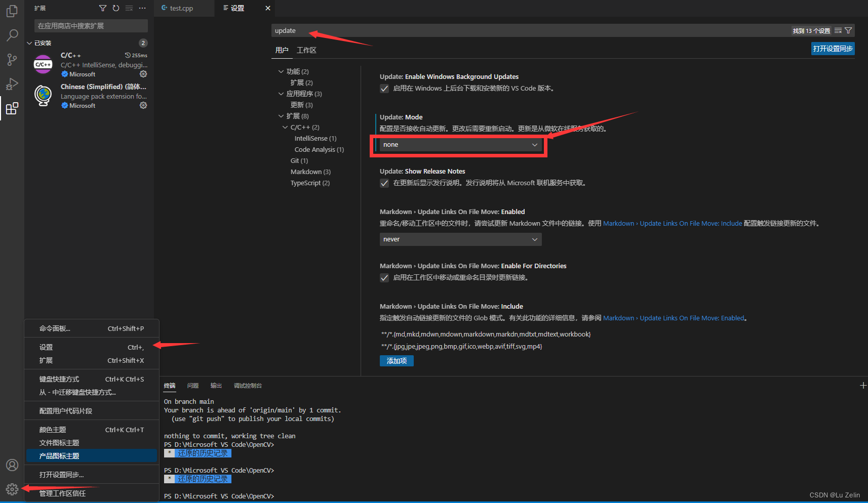Choose 键盘快捷方式 from the manage menu
This screenshot has height=503, width=868.
[x=92, y=379]
